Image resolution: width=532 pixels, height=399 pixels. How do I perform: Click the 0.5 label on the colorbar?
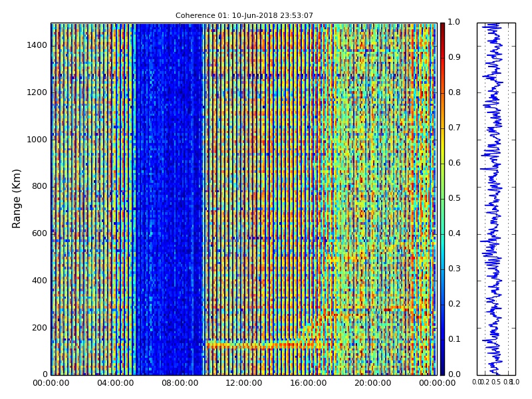[454, 198]
